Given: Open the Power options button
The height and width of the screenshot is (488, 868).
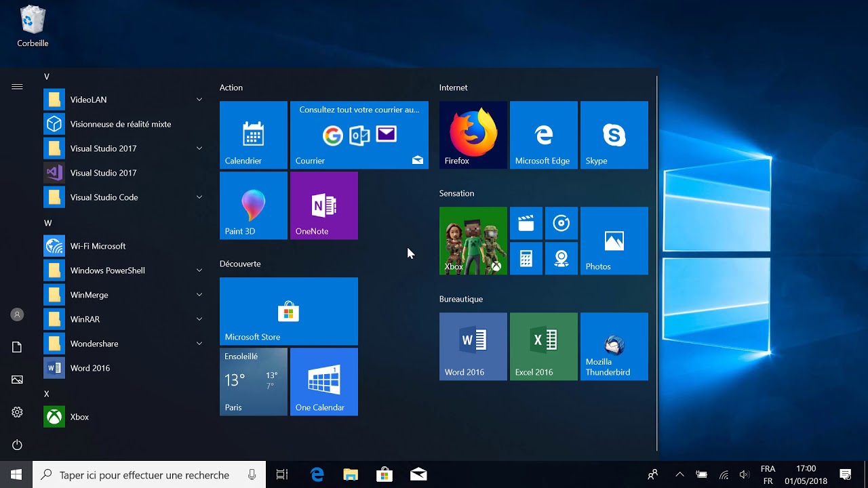Looking at the screenshot, I should coord(17,445).
